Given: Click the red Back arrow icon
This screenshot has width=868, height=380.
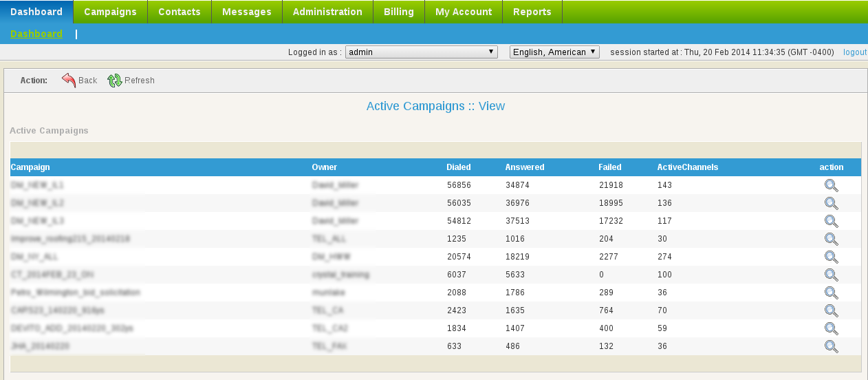Looking at the screenshot, I should pos(69,81).
